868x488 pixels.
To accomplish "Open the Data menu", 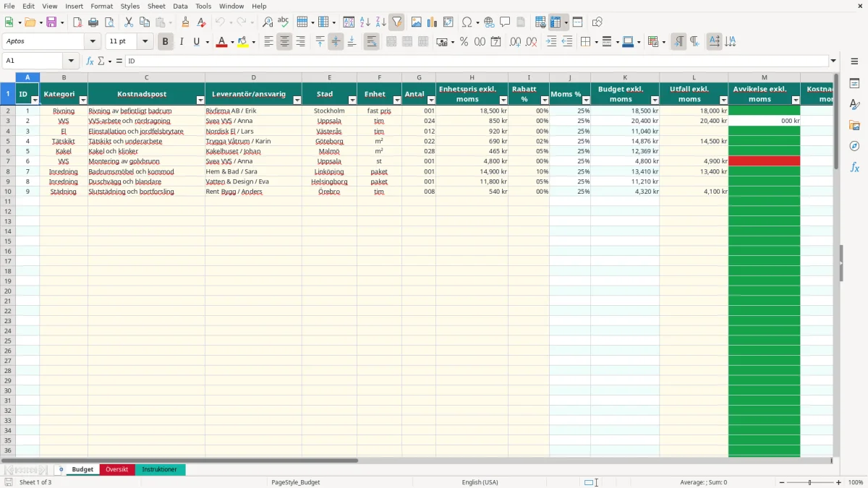I will [x=180, y=6].
